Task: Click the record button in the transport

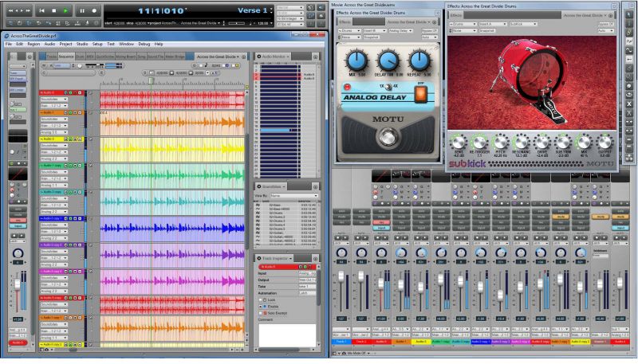Action: (x=93, y=10)
